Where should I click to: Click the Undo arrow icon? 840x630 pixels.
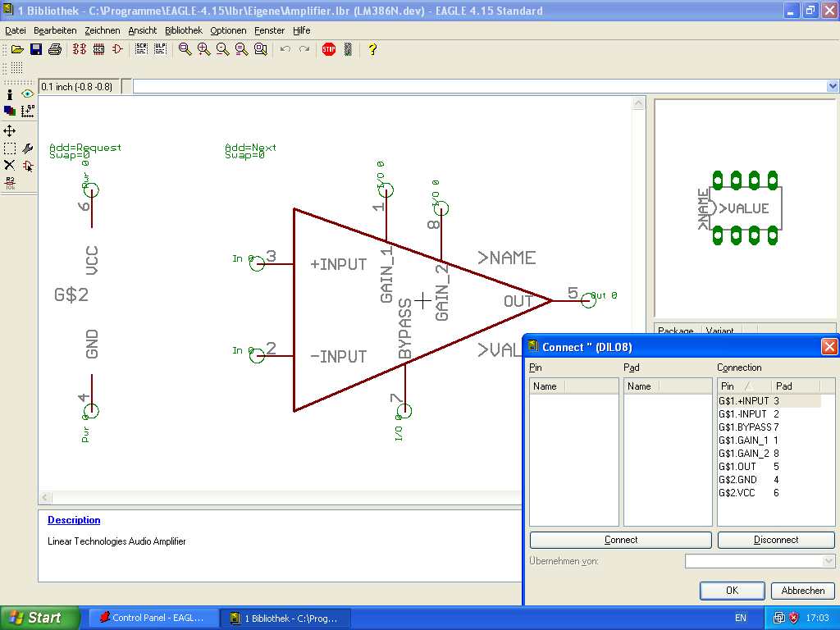coord(285,49)
